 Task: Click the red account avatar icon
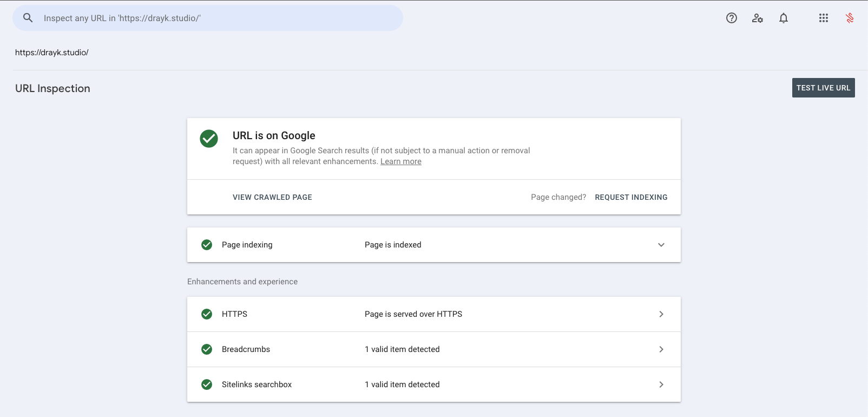850,18
